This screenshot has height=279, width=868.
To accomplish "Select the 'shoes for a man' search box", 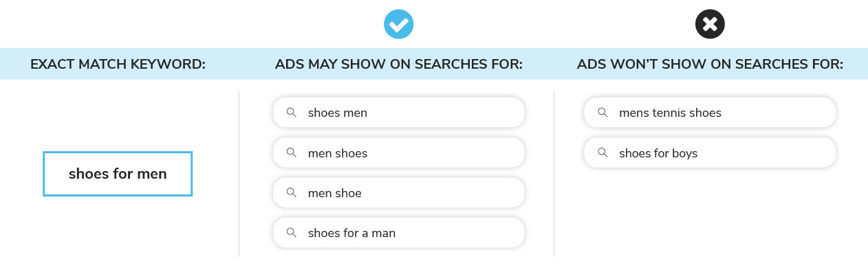I will [399, 232].
